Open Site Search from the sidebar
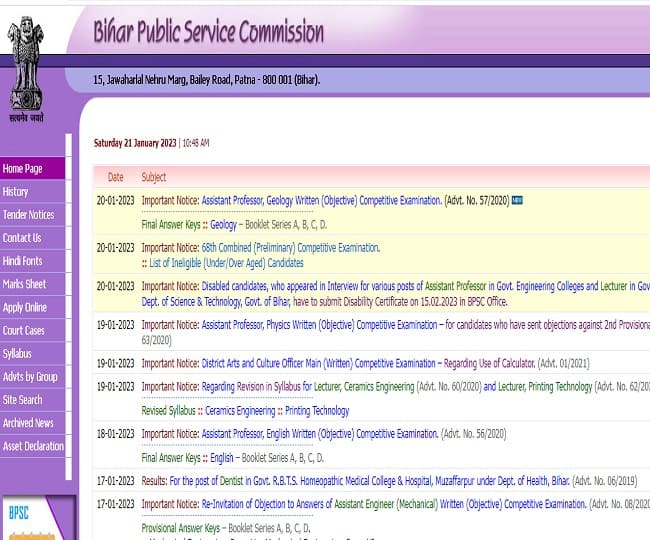 23,400
